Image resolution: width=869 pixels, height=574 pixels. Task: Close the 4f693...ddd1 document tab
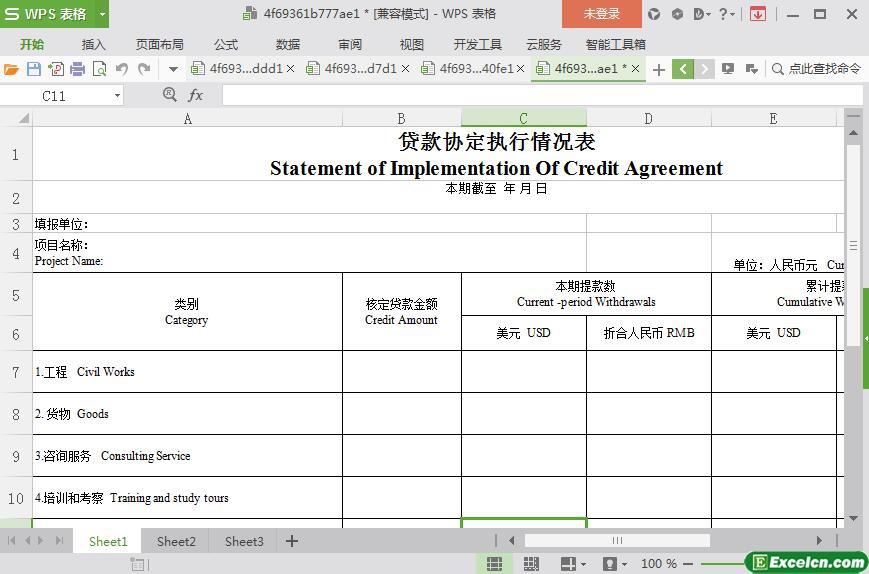tap(291, 69)
